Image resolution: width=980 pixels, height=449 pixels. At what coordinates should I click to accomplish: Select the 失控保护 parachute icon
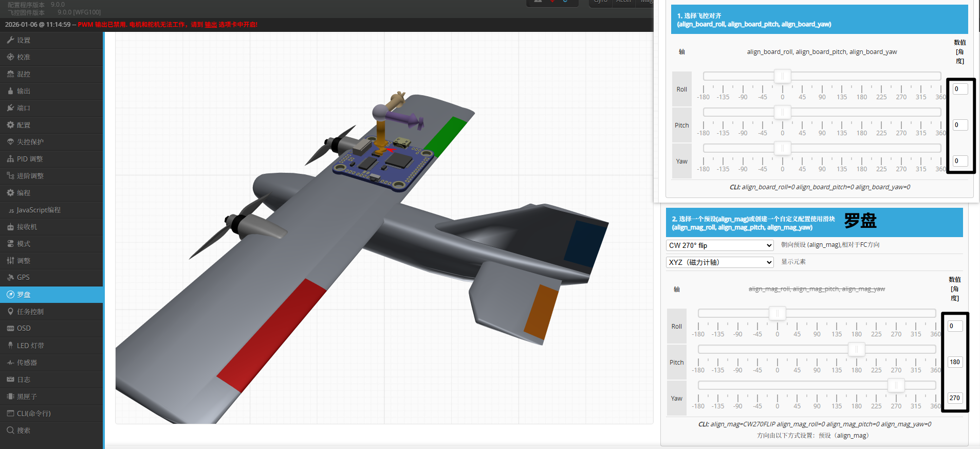[x=10, y=142]
